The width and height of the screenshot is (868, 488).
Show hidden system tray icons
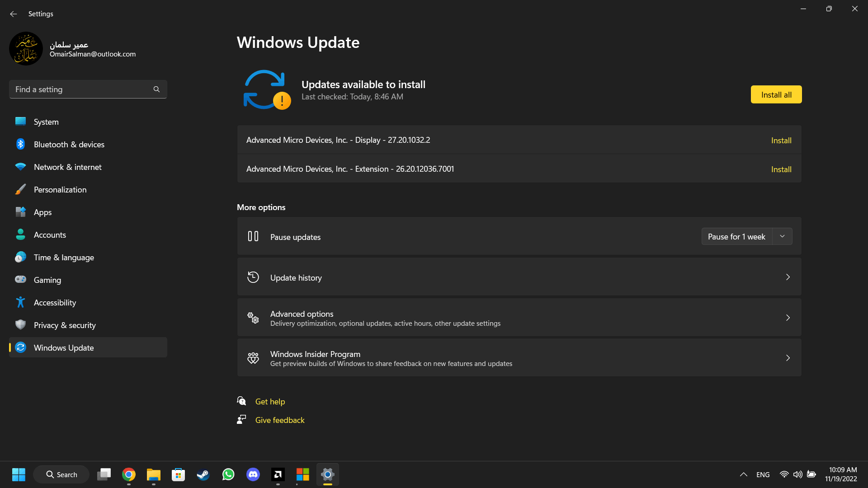743,474
